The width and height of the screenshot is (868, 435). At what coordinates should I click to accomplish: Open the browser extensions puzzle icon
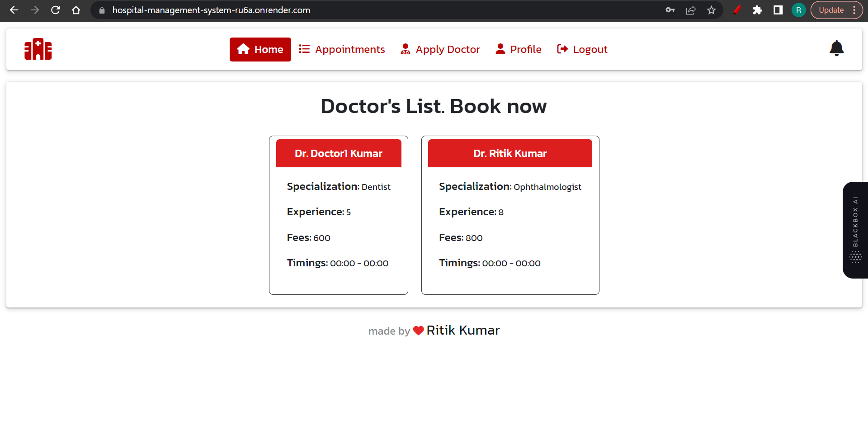[x=757, y=10]
